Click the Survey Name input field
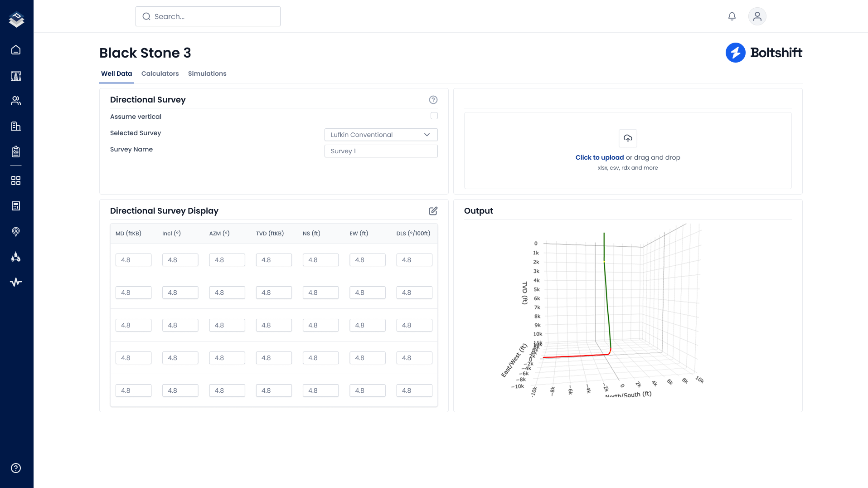The height and width of the screenshot is (488, 868). coord(381,151)
